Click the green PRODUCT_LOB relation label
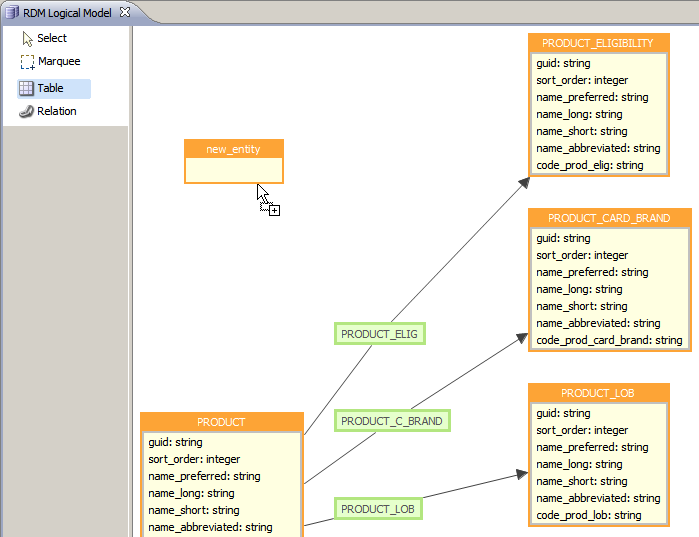The image size is (699, 537). (377, 509)
